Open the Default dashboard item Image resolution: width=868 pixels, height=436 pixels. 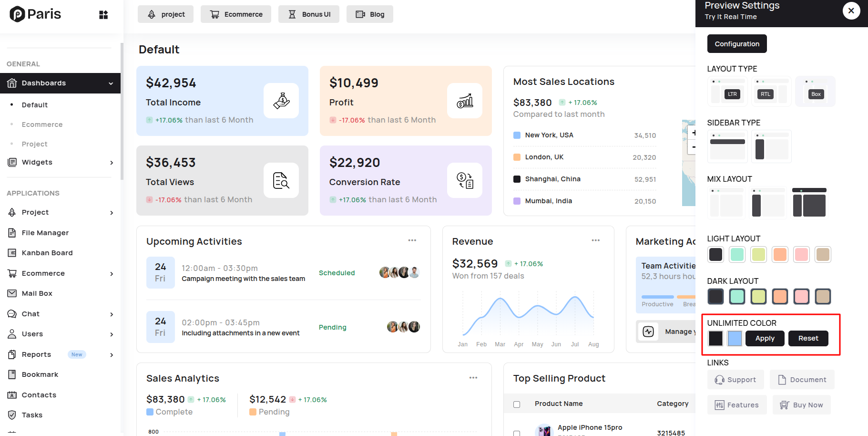(x=34, y=105)
